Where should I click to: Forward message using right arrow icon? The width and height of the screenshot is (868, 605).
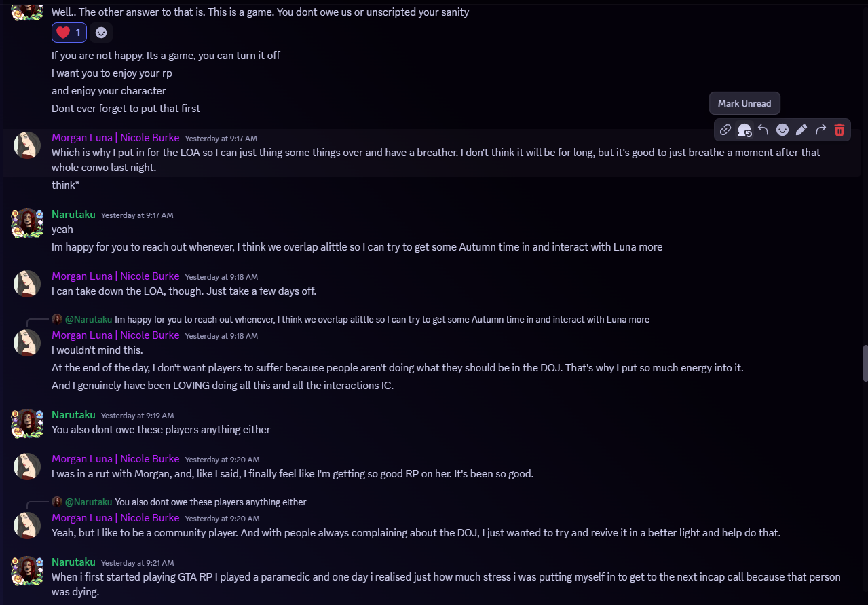[x=820, y=130]
